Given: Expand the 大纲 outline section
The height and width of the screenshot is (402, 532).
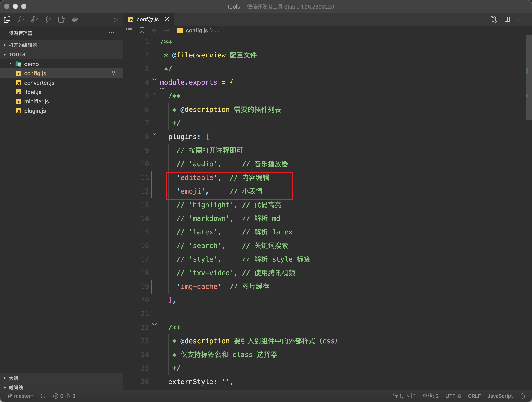Looking at the screenshot, I should click(x=61, y=378).
